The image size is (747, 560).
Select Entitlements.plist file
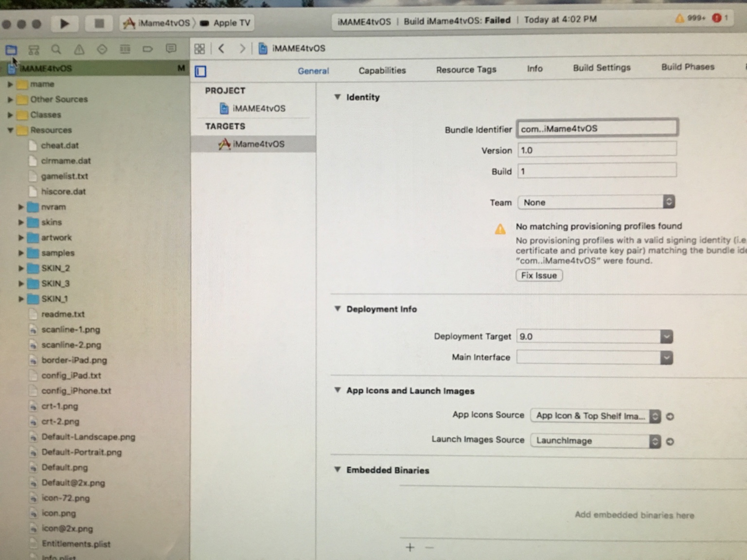click(76, 544)
